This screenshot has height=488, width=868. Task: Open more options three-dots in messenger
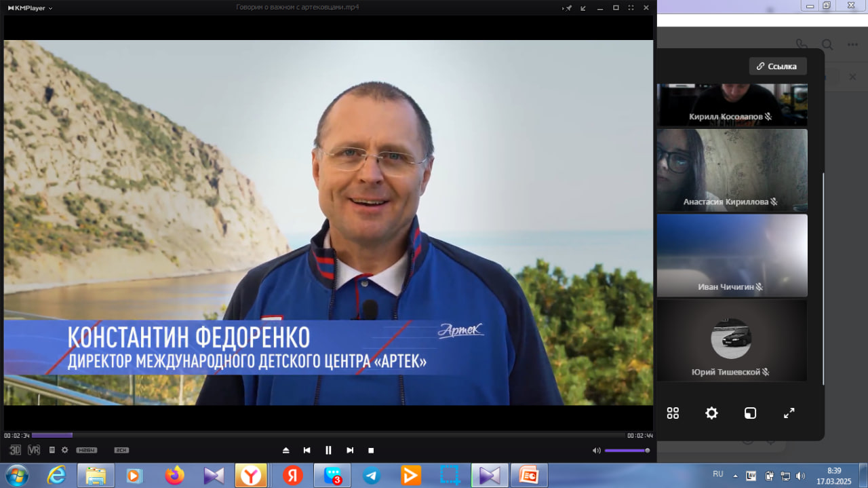point(853,44)
